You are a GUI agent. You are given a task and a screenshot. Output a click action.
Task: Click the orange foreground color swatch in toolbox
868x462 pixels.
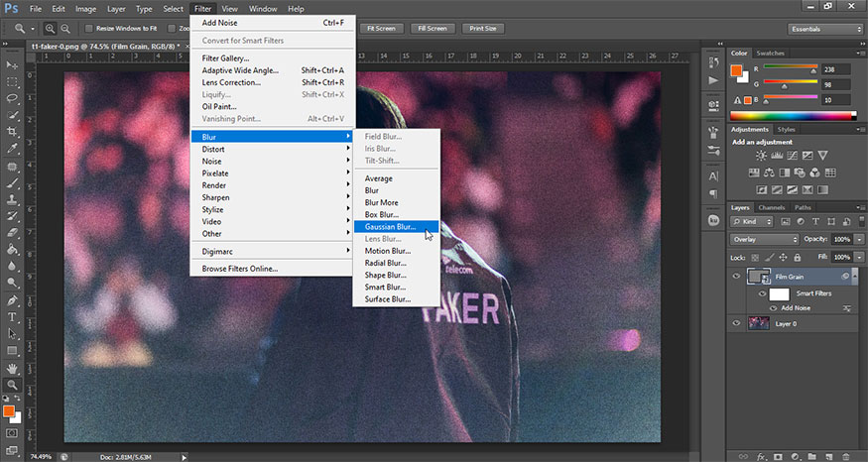tap(10, 409)
